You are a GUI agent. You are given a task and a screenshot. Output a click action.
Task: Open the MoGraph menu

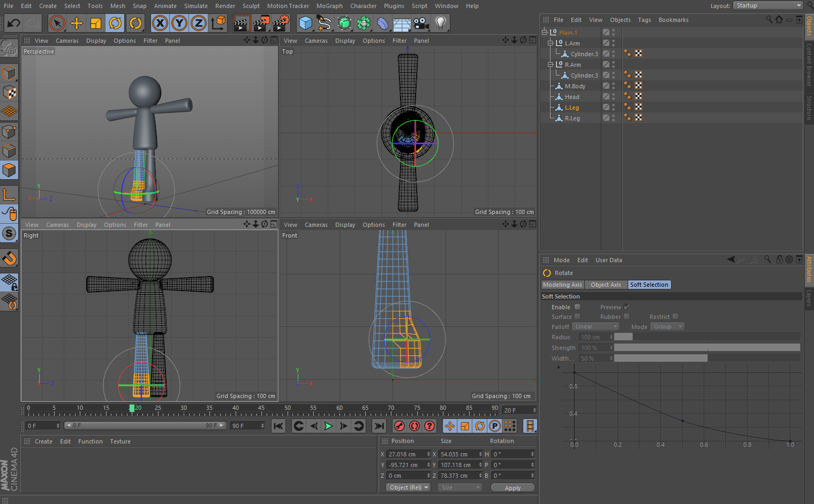pos(329,6)
